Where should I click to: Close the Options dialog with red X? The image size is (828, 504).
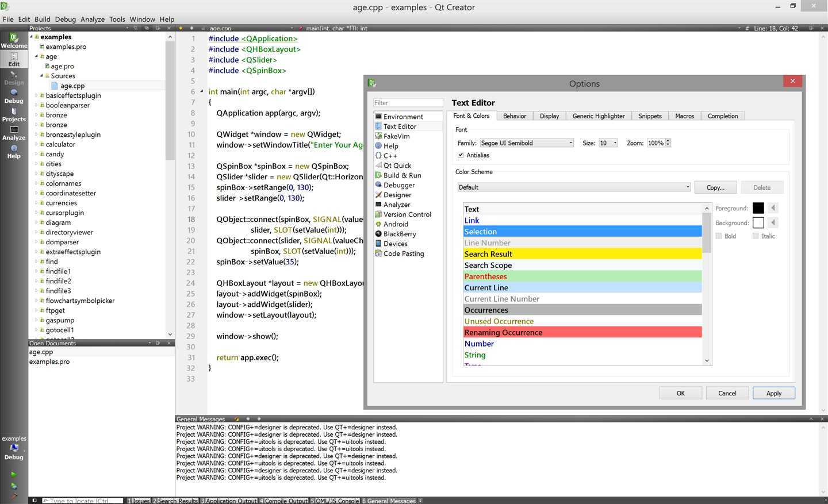click(x=792, y=81)
